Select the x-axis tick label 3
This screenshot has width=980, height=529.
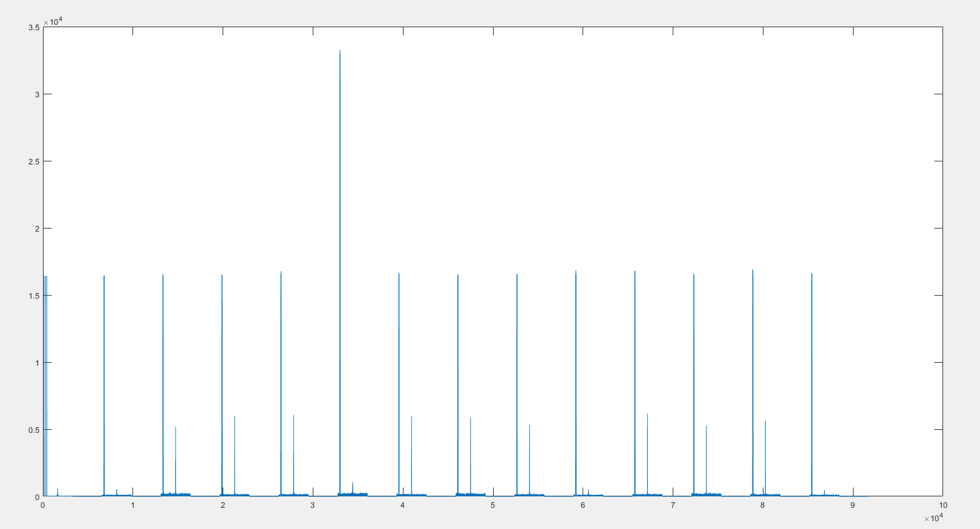(313, 505)
